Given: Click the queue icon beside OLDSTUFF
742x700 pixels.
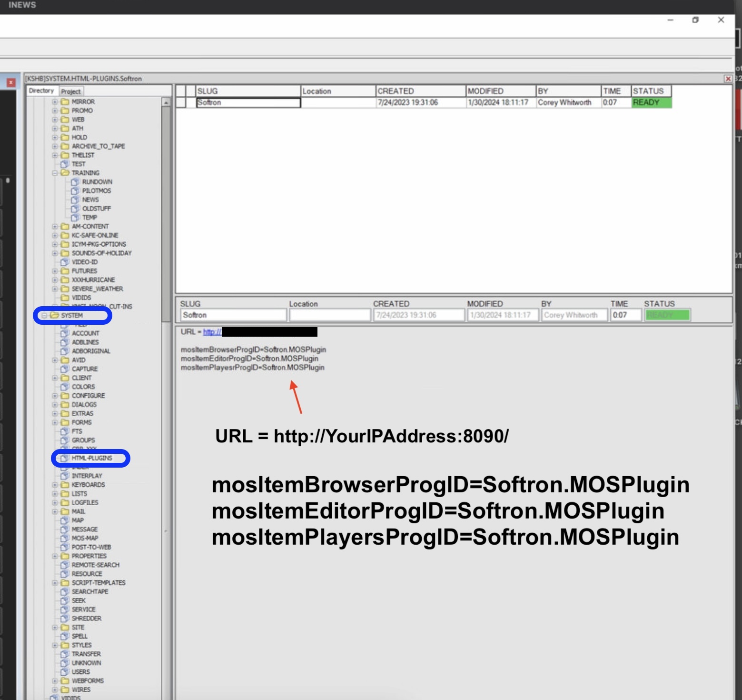Looking at the screenshot, I should coord(75,209).
